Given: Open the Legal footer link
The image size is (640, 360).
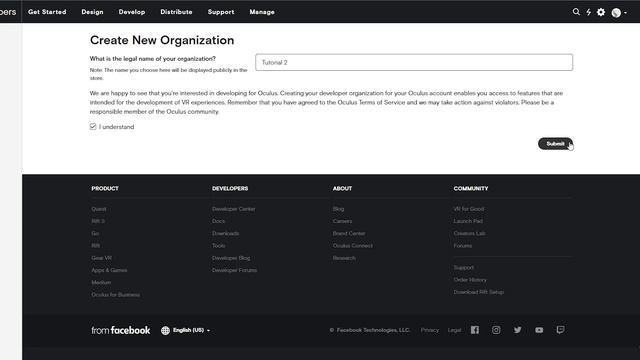Looking at the screenshot, I should (x=454, y=330).
